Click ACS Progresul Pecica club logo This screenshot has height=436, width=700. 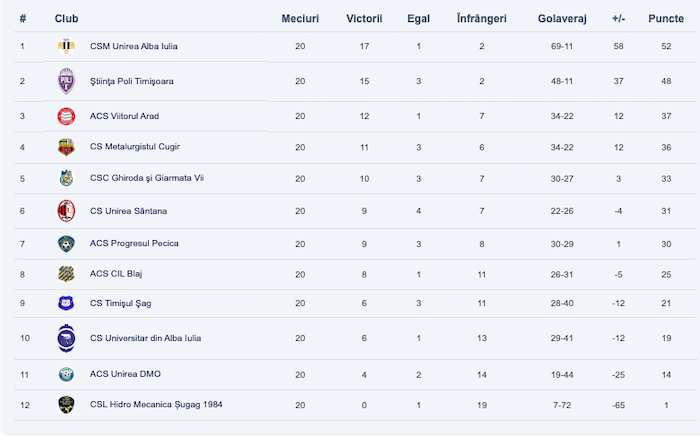pyautogui.click(x=66, y=243)
